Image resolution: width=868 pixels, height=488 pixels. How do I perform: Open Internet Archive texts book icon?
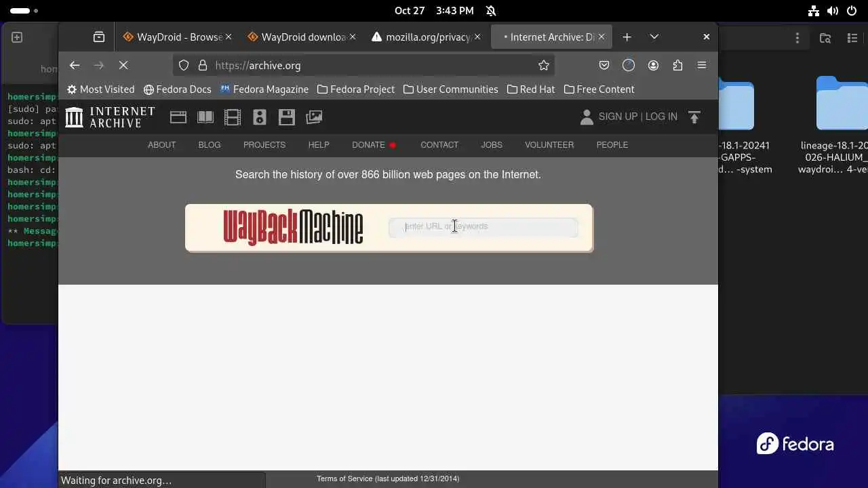205,117
